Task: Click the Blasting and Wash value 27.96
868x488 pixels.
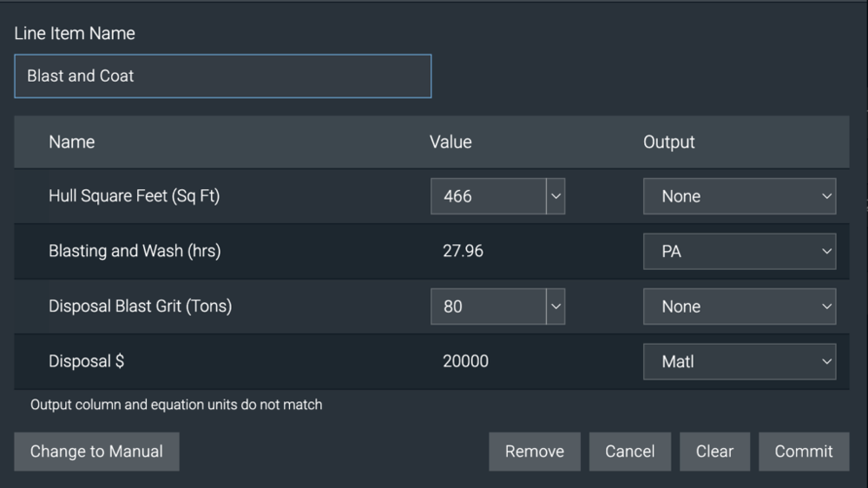Action: (x=463, y=251)
